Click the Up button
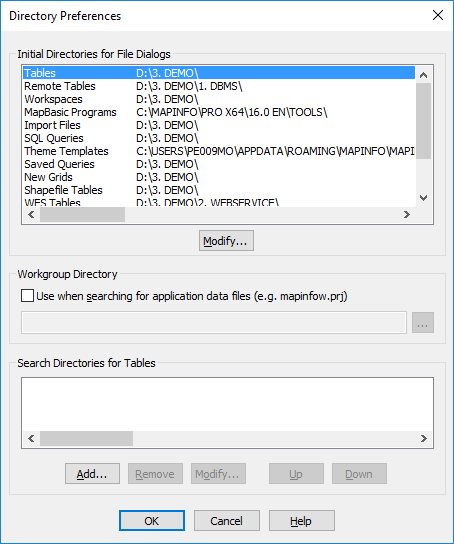Screen dimensions: 454x544 [x=296, y=474]
